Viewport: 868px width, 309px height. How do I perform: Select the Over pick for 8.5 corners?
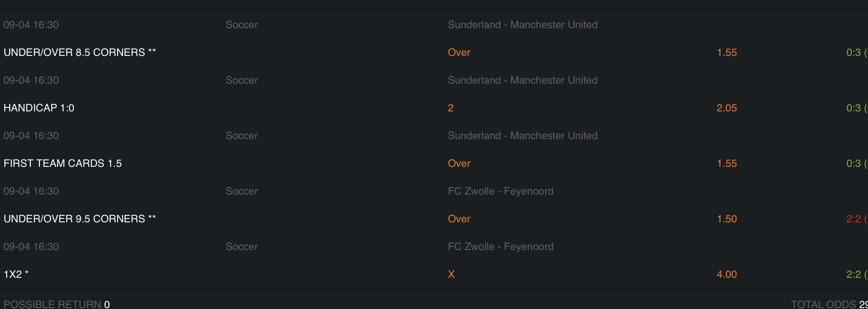click(x=459, y=52)
